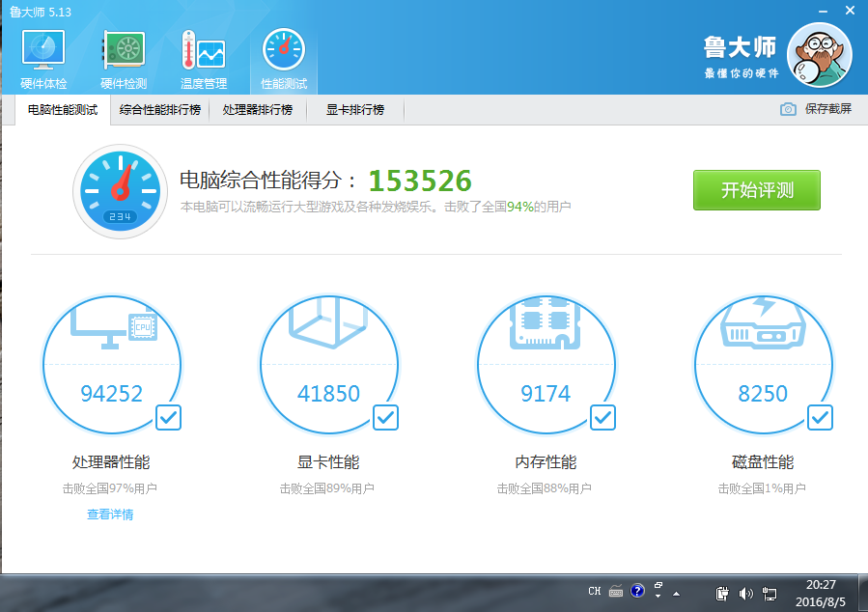Open the blue help question-mark tray icon
The width and height of the screenshot is (868, 612).
[x=637, y=591]
